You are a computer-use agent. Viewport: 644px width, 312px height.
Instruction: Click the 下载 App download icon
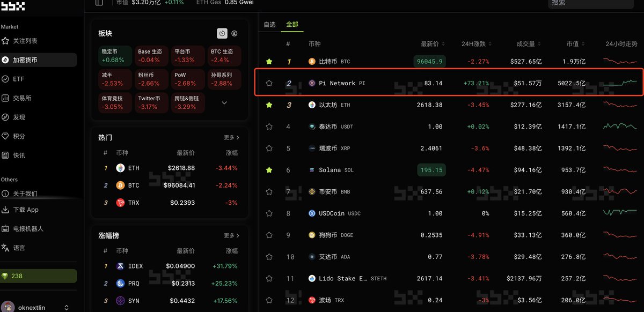(5, 210)
